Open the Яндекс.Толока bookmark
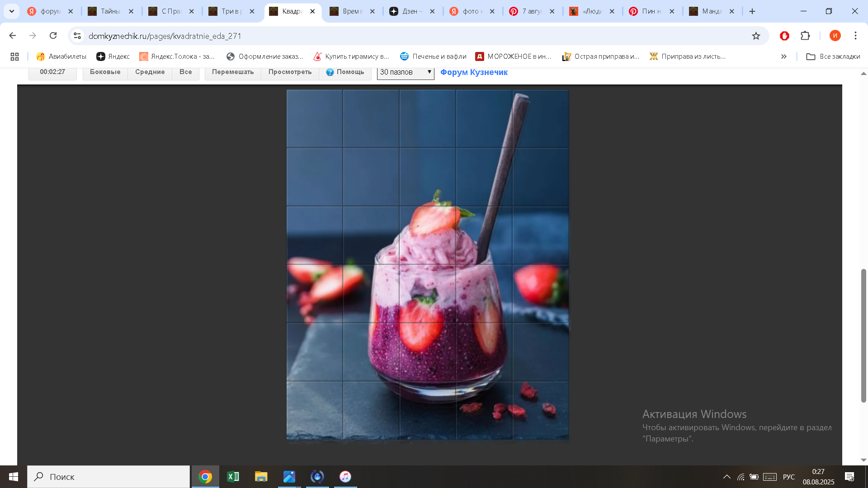This screenshot has width=868, height=488. coord(177,56)
